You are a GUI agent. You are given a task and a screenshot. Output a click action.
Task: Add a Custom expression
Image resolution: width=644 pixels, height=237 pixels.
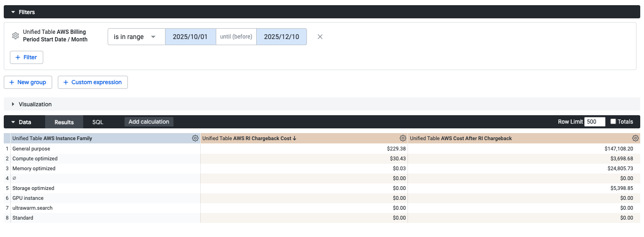(x=93, y=82)
